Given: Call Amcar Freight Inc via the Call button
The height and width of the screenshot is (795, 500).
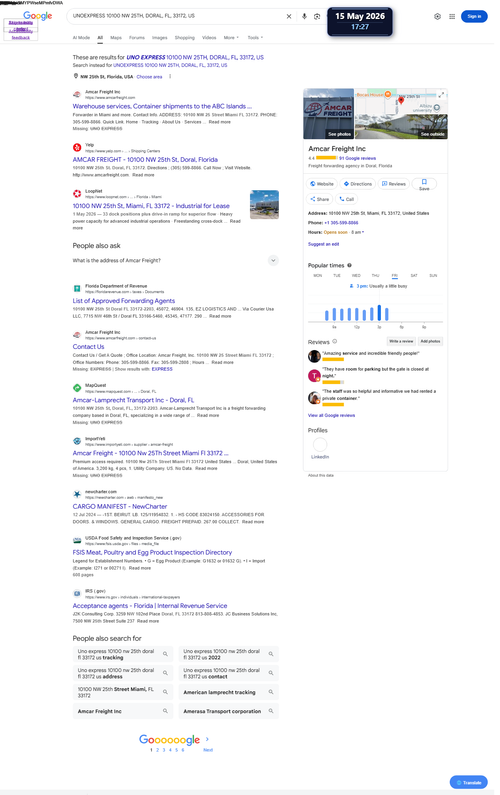Looking at the screenshot, I should click(x=346, y=199).
